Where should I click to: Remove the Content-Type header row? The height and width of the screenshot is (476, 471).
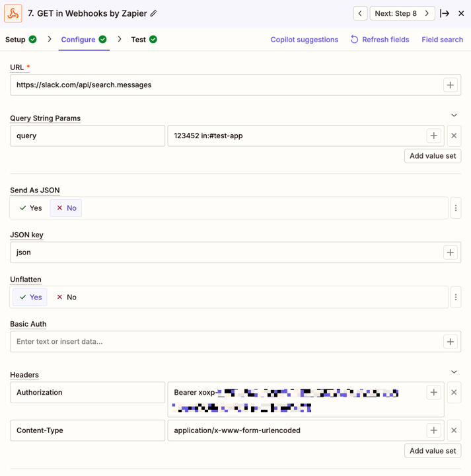pyautogui.click(x=454, y=430)
